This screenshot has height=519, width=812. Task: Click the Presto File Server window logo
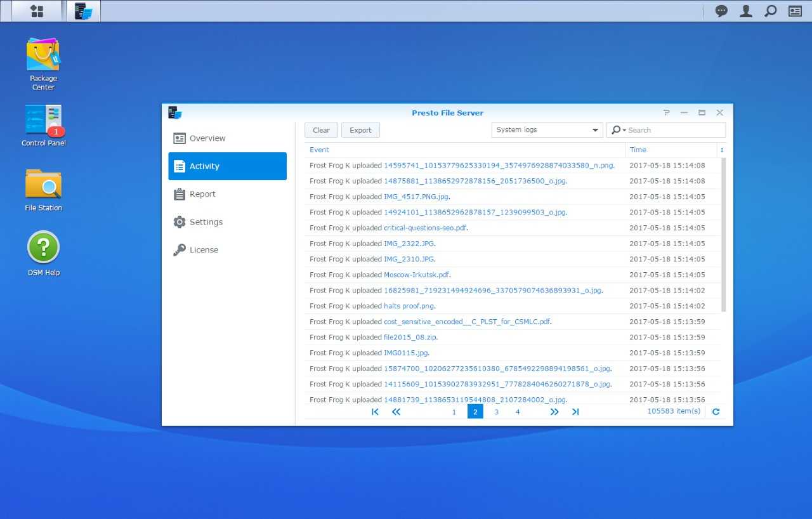(x=175, y=112)
